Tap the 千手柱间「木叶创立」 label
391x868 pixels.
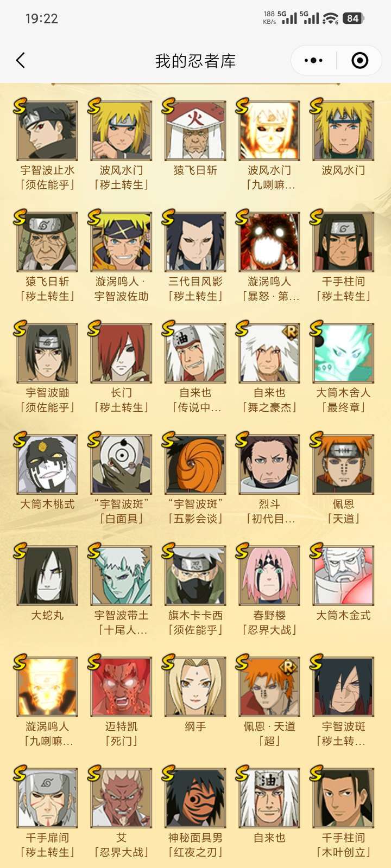(343, 845)
